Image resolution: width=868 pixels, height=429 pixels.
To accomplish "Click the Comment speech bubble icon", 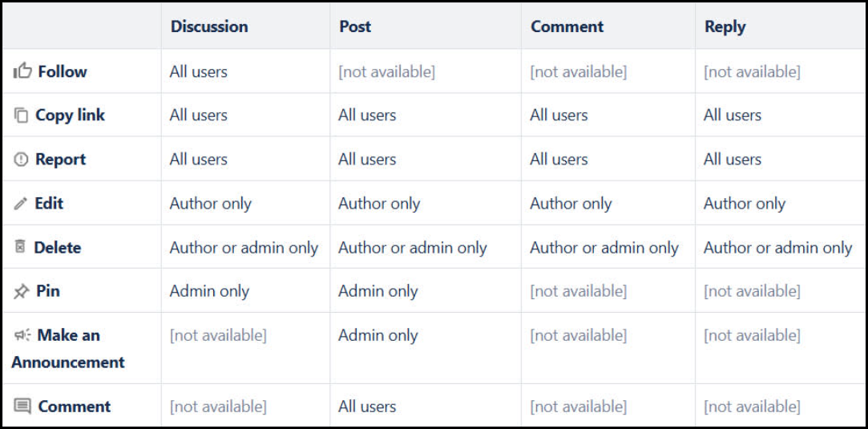I will (x=22, y=407).
